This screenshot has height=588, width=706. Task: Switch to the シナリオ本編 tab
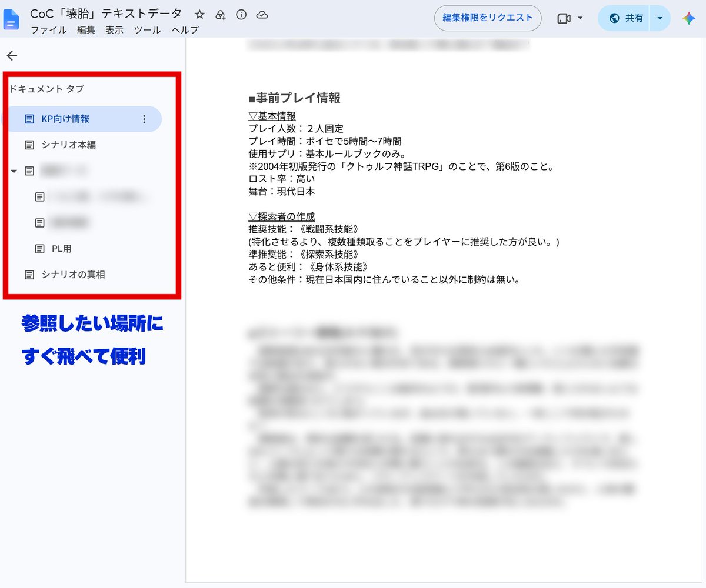69,145
